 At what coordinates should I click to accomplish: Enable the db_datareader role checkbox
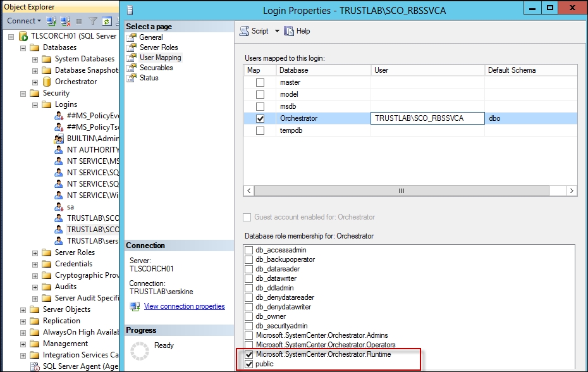click(x=248, y=269)
